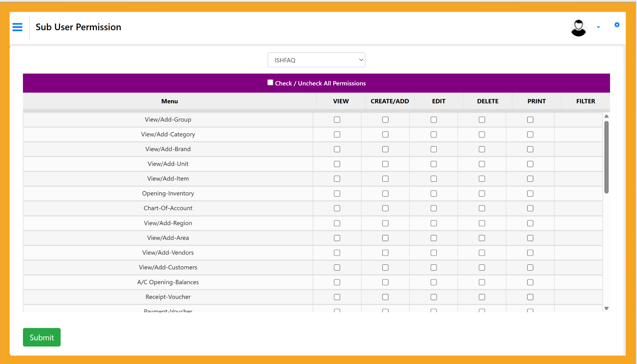Click the permissions table scrollbar thumb

[x=606, y=157]
